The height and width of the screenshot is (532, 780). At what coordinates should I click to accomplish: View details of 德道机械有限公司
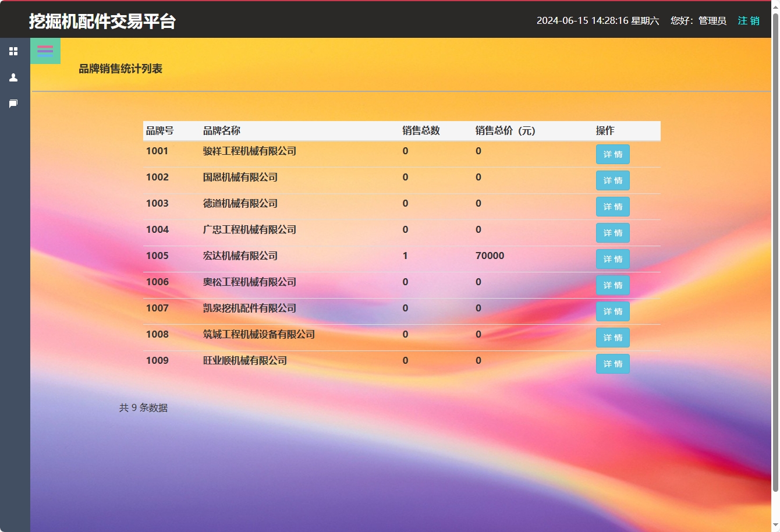pyautogui.click(x=612, y=207)
